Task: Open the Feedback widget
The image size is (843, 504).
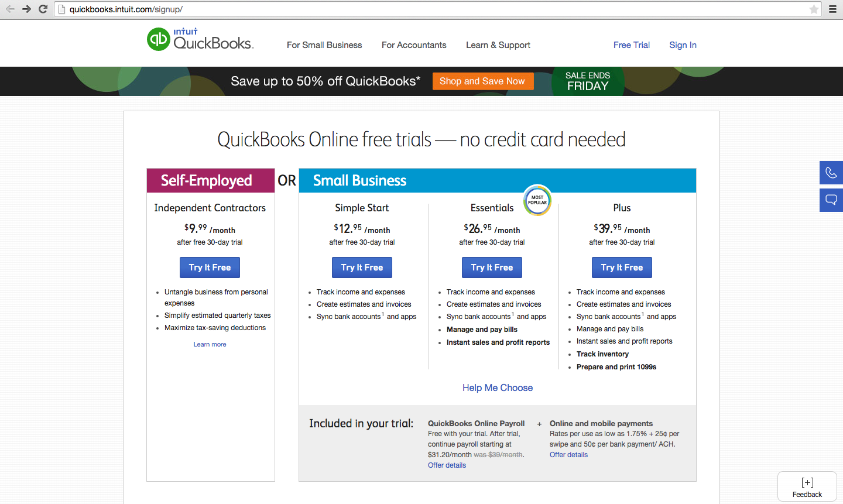Action: pos(807,487)
